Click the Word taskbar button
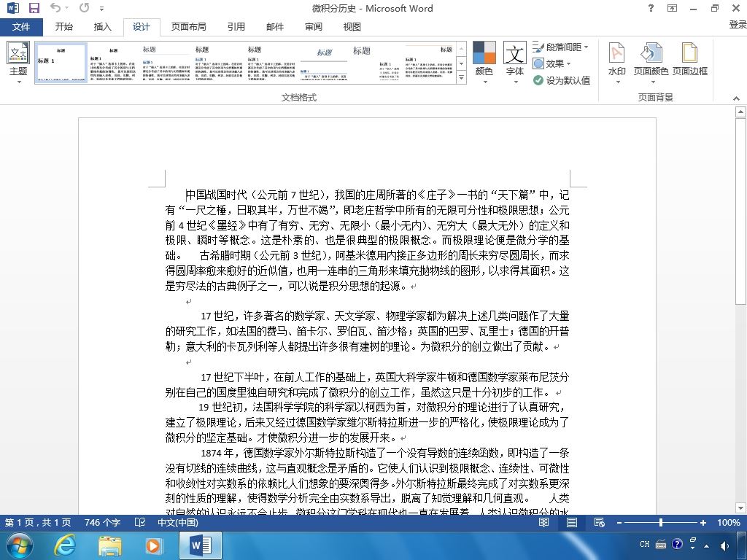 [201, 545]
